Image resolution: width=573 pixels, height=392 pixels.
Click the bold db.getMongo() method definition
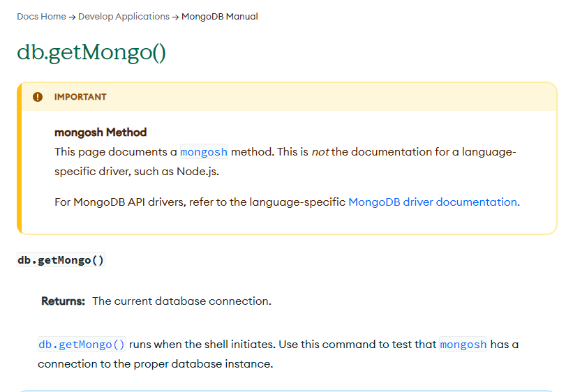pos(61,260)
